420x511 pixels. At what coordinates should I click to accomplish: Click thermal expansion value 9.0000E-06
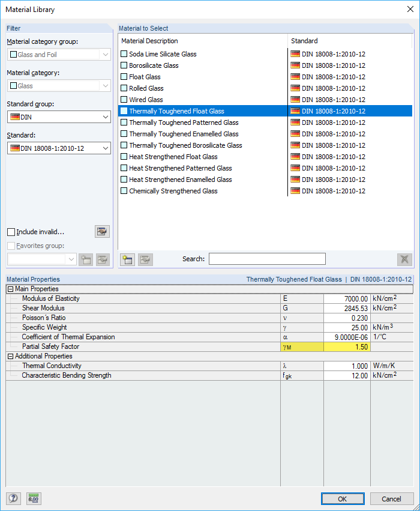click(x=347, y=337)
